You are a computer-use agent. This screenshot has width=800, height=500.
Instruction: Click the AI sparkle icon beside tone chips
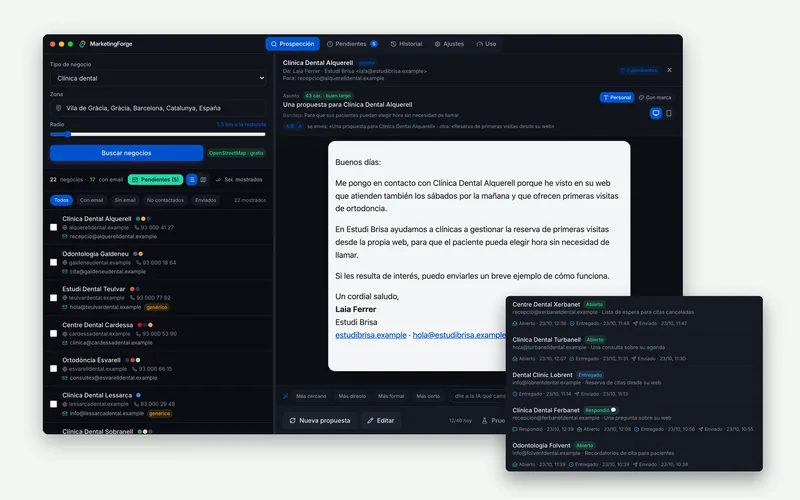pyautogui.click(x=286, y=396)
